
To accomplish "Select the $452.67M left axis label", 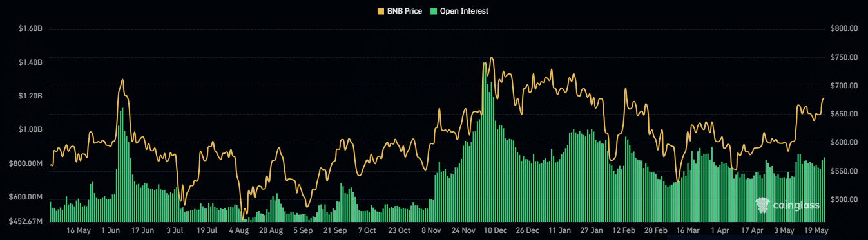I will pyautogui.click(x=26, y=221).
